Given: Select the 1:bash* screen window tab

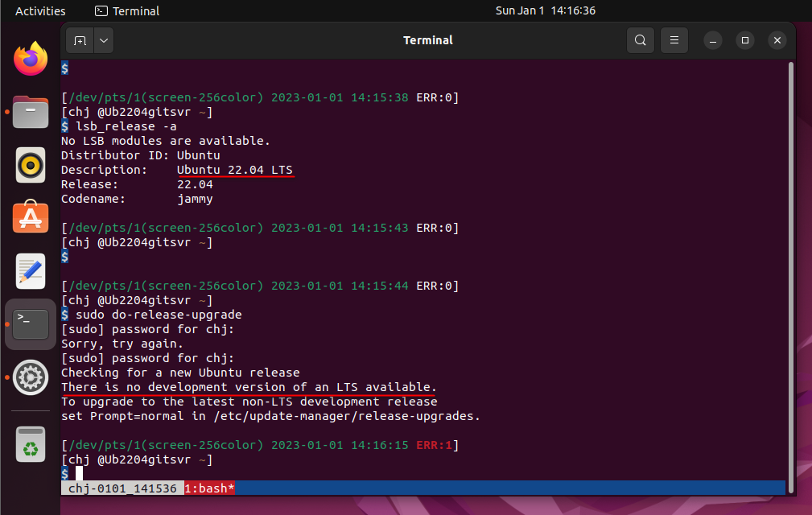Looking at the screenshot, I should 209,488.
